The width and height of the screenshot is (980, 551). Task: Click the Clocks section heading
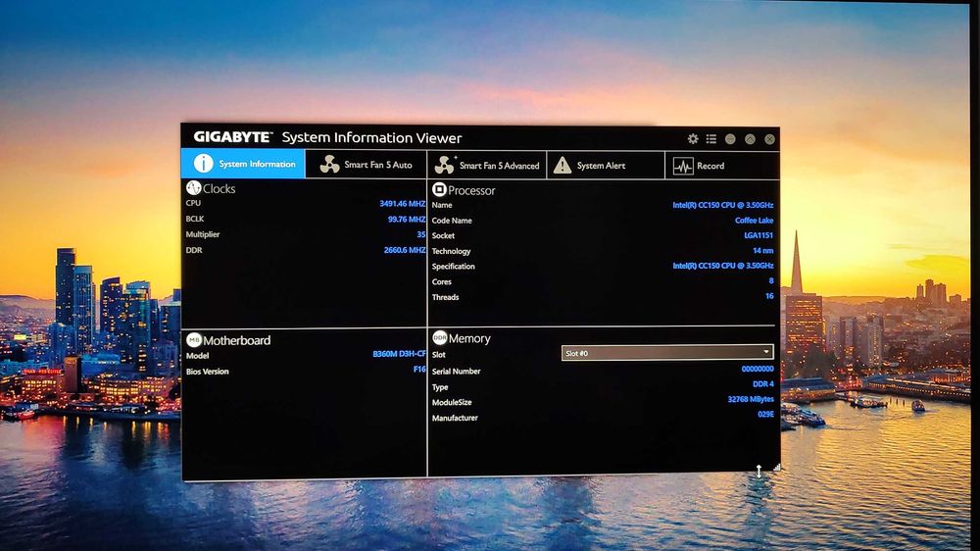click(x=219, y=188)
